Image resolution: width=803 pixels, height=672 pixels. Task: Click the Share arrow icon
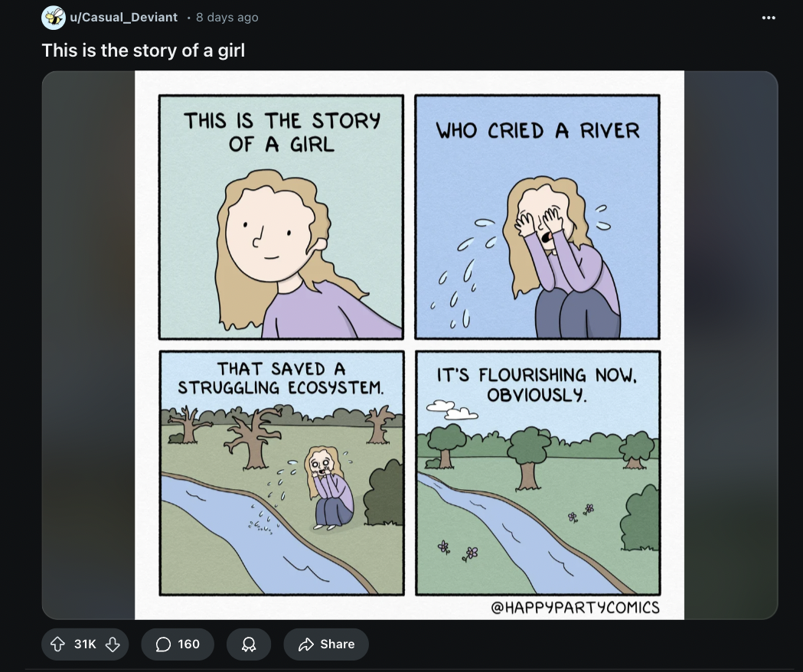pos(305,644)
